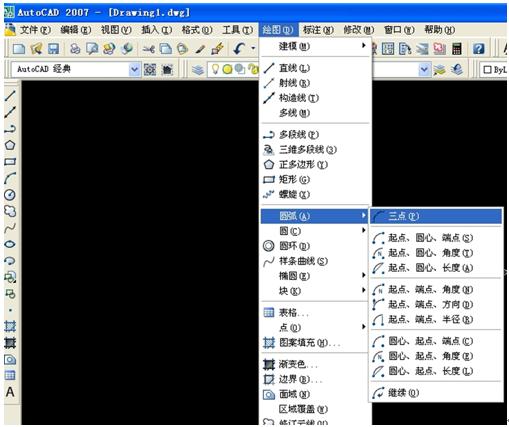Choose 圆心、起点、角度(E) arc option
509x427 pixels.
[436, 356]
